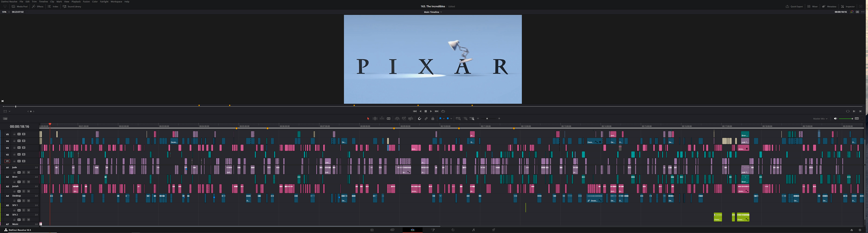Click the Quick Export button
The image size is (868, 233).
794,6
